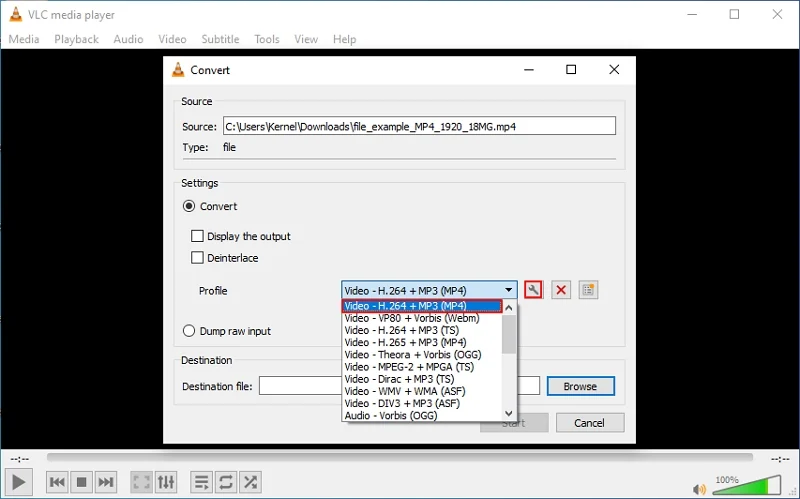Choose Video - Dirac + MP3 (TS)
This screenshot has height=499, width=800.
[422, 379]
